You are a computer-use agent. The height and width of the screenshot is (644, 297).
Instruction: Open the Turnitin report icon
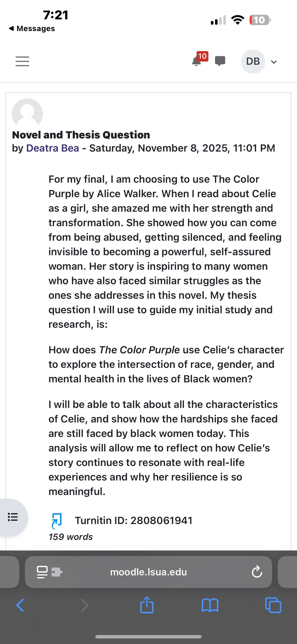click(x=57, y=521)
